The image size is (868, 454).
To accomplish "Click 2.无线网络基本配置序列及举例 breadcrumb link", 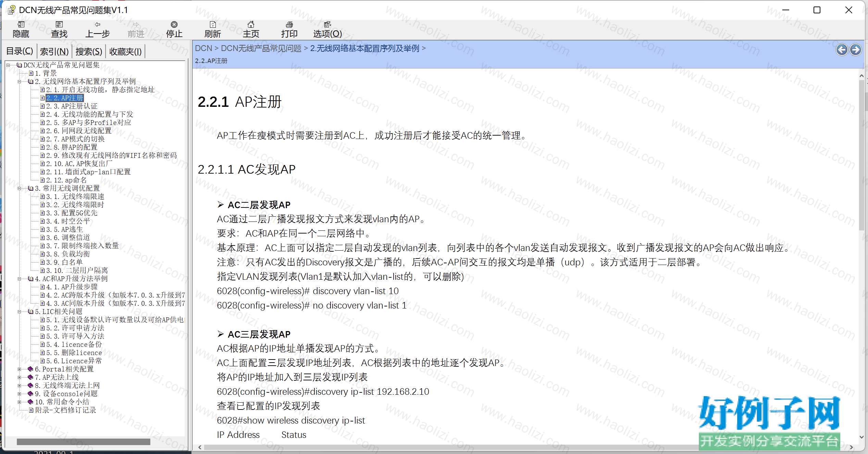I will point(364,48).
